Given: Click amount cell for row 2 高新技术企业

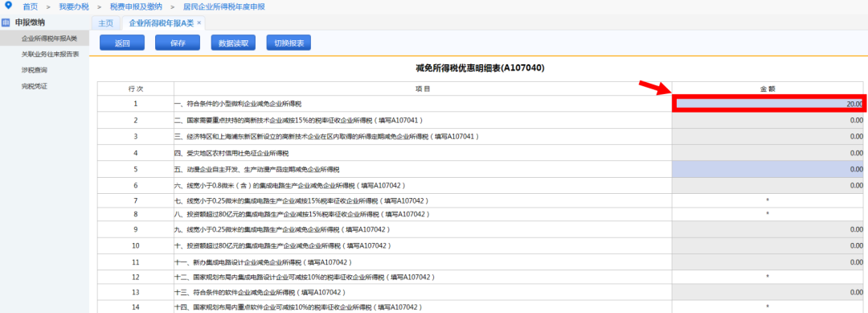Looking at the screenshot, I should pyautogui.click(x=768, y=120).
